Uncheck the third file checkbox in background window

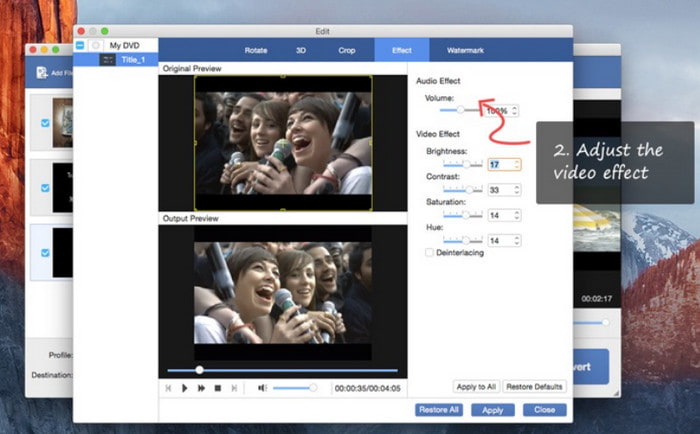pos(45,253)
